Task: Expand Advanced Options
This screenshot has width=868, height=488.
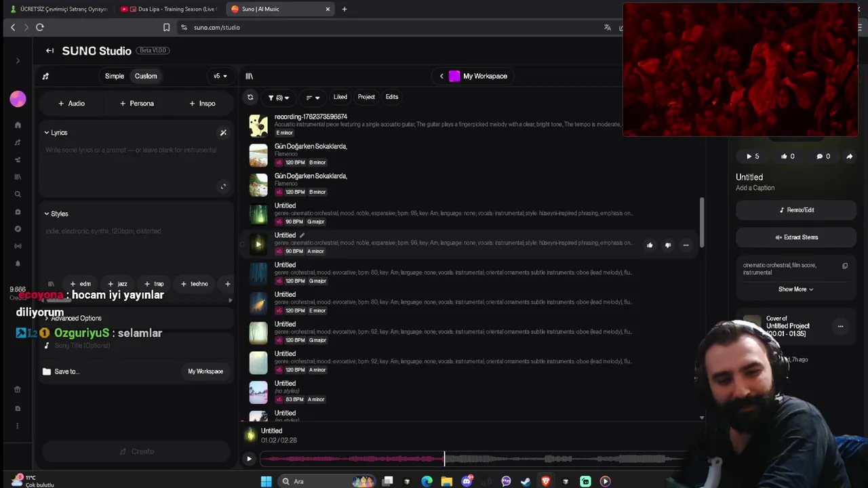Action: click(73, 318)
